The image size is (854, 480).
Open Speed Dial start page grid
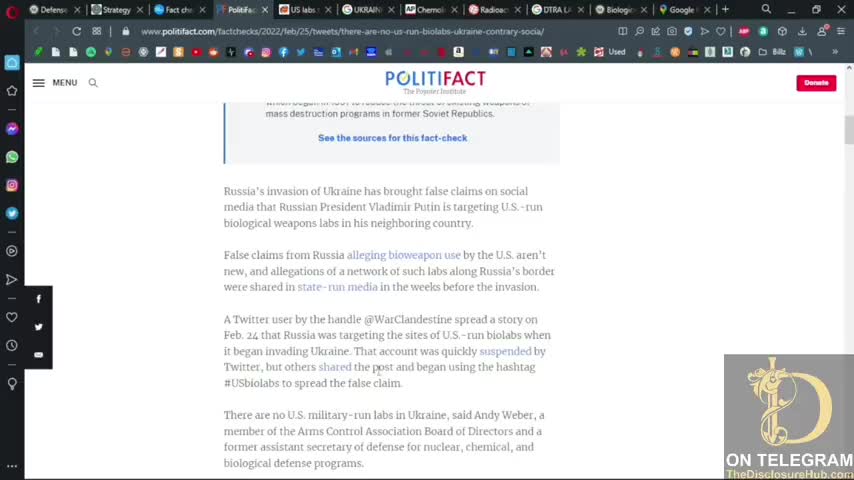pyautogui.click(x=96, y=32)
